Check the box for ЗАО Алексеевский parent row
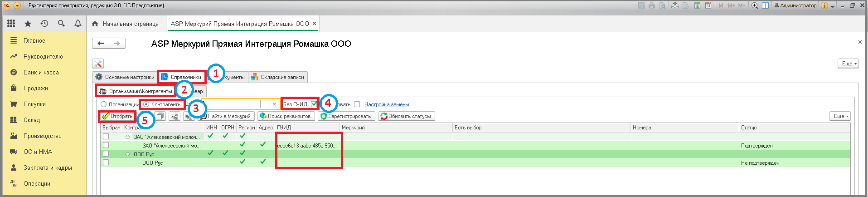This screenshot has width=868, height=197. point(106,136)
